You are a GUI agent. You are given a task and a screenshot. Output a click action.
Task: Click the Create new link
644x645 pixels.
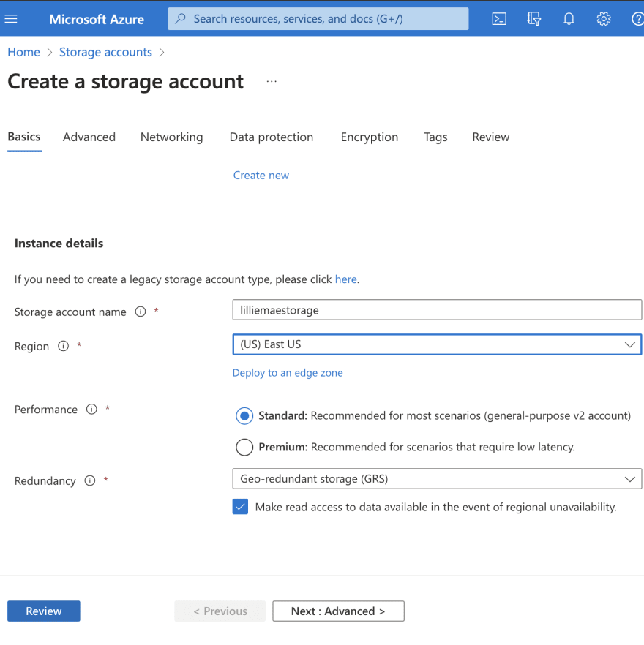click(261, 176)
